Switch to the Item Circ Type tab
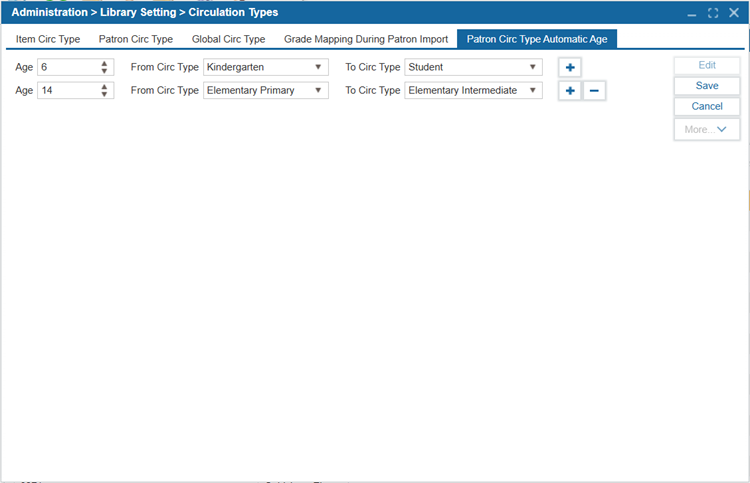The width and height of the screenshot is (750, 483). [x=48, y=39]
